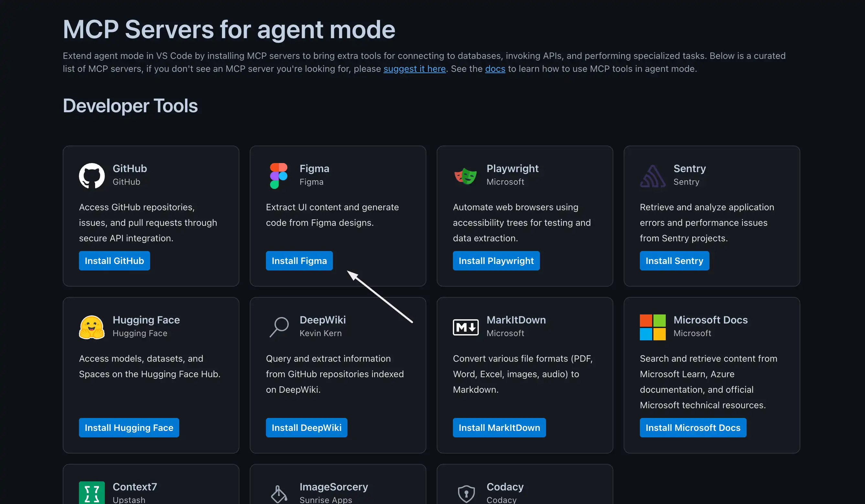Open the 'suggest it here' link
865x504 pixels.
[414, 69]
